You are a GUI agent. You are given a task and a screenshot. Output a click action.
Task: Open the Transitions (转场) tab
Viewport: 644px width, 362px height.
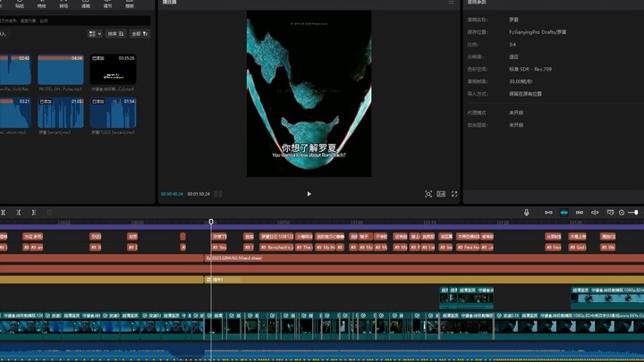[64, 4]
